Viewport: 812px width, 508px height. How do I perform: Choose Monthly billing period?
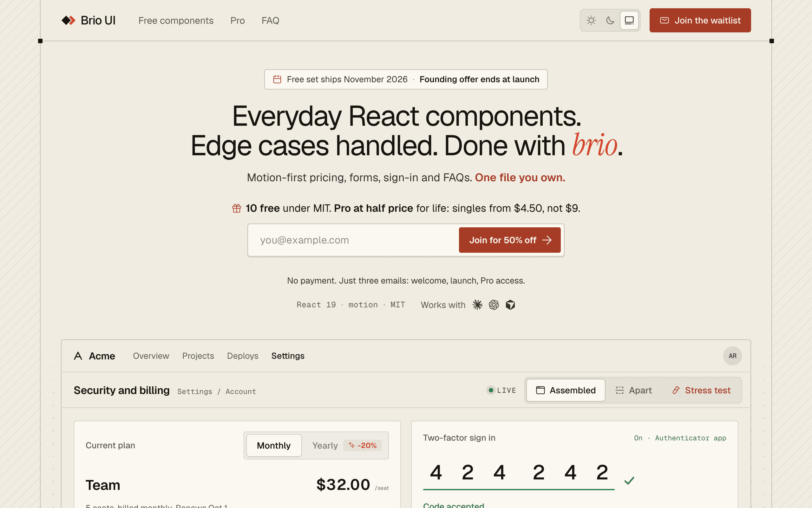[274, 445]
